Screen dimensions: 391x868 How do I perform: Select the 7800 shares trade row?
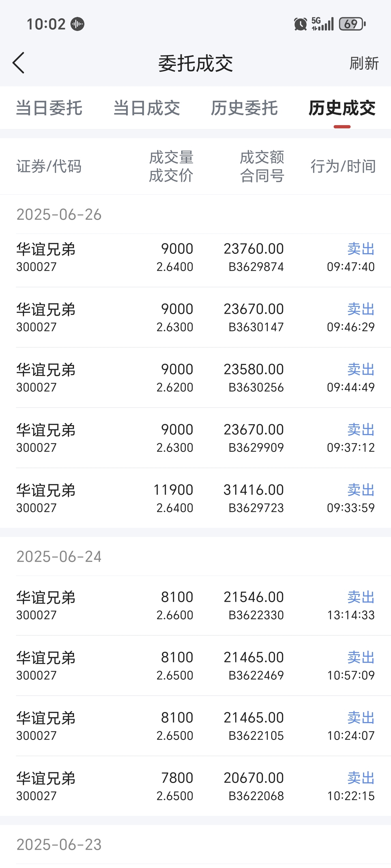point(195,787)
